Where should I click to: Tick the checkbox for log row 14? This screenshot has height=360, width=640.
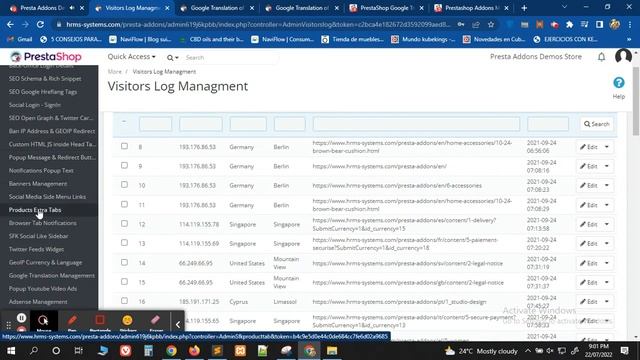click(x=124, y=262)
